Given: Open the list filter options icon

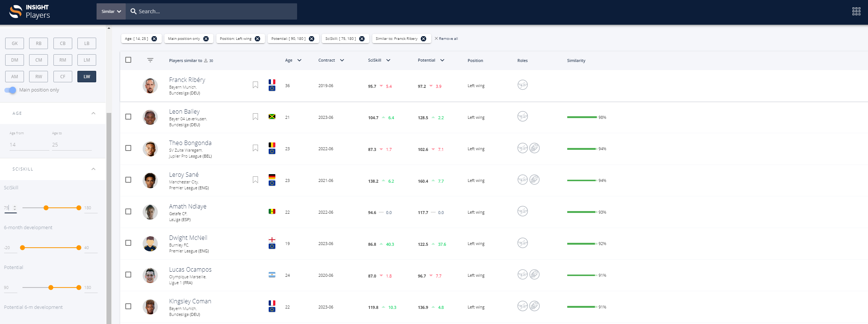Looking at the screenshot, I should pos(150,60).
